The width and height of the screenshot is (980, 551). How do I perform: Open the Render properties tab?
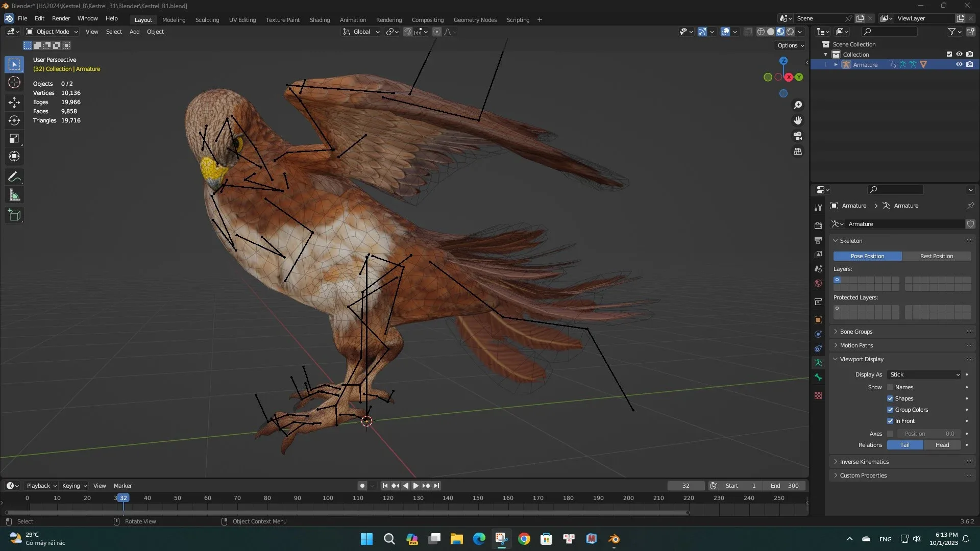coord(818,226)
